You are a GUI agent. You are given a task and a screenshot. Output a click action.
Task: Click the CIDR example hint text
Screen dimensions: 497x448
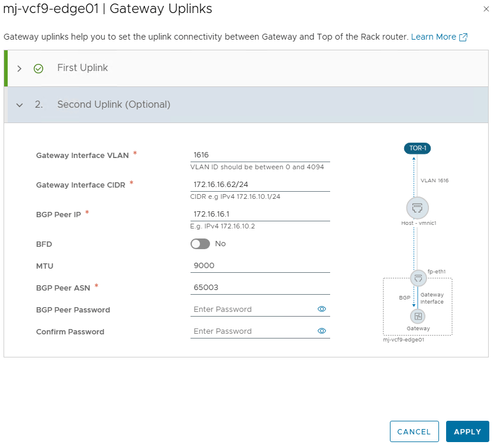pos(235,196)
